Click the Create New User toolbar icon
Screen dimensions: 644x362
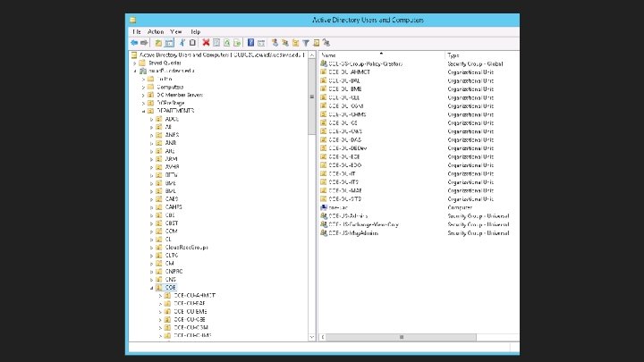coord(275,43)
